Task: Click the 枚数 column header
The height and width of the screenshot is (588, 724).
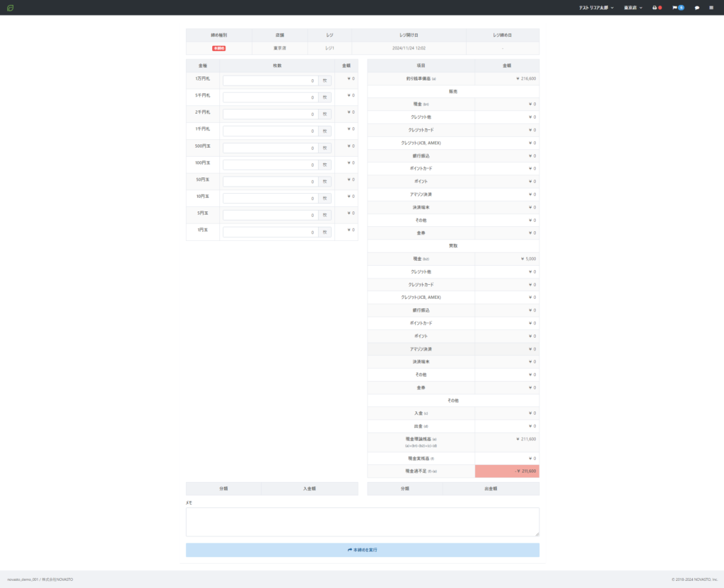Action: 277,66
